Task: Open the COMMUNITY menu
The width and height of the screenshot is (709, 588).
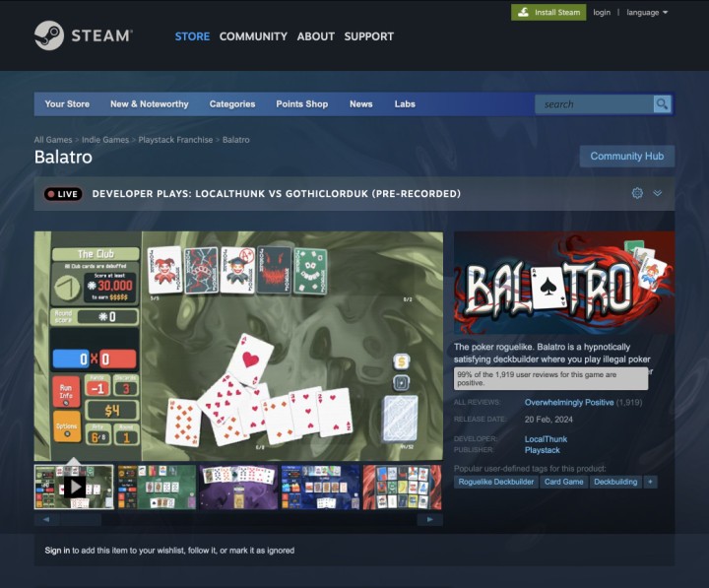Action: tap(253, 36)
